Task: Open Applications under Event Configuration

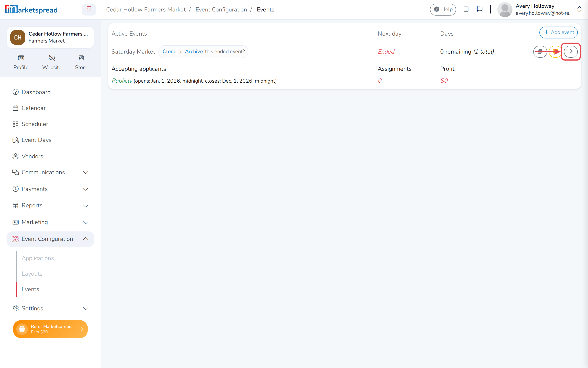Action: click(x=38, y=258)
